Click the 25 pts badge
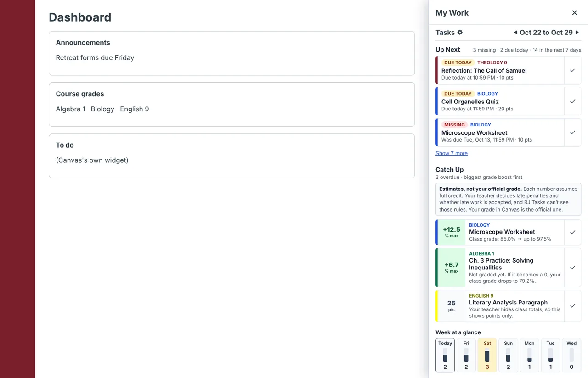 click(x=452, y=306)
